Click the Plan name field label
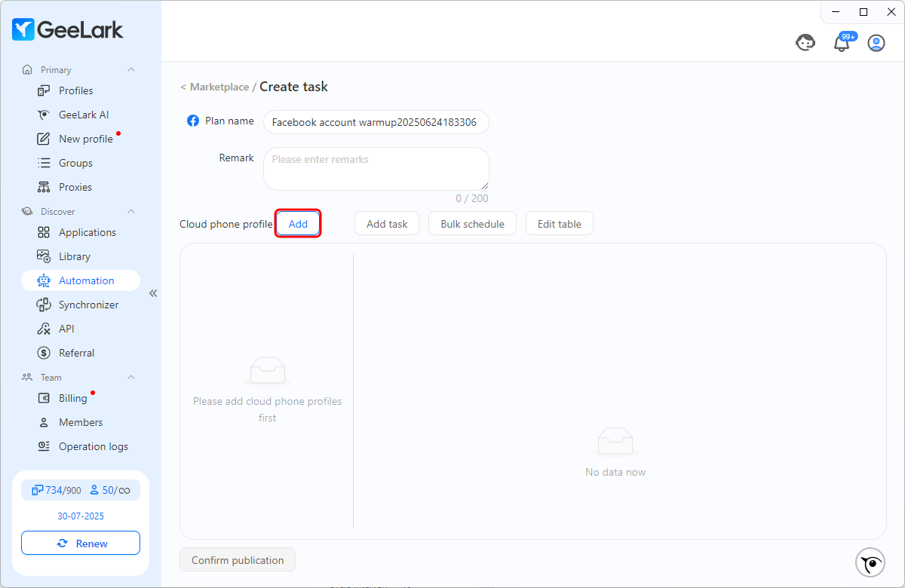Viewport: 905px width, 588px height. pyautogui.click(x=229, y=121)
